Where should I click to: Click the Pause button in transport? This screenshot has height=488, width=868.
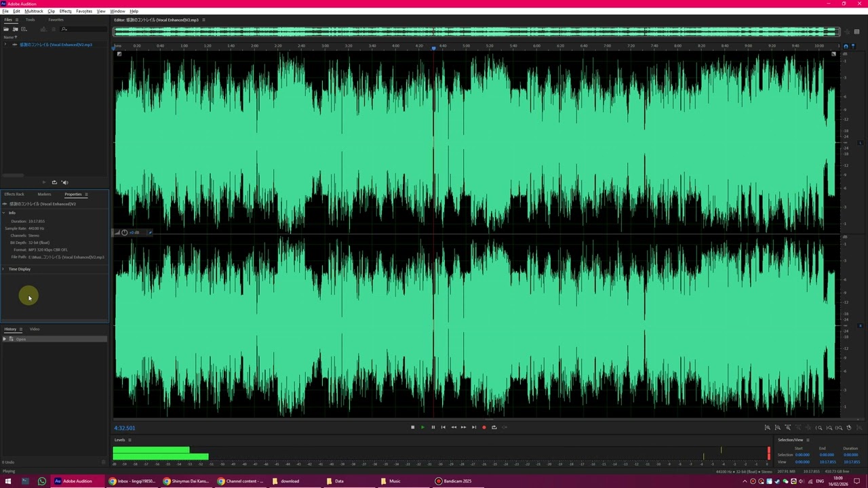pos(433,428)
